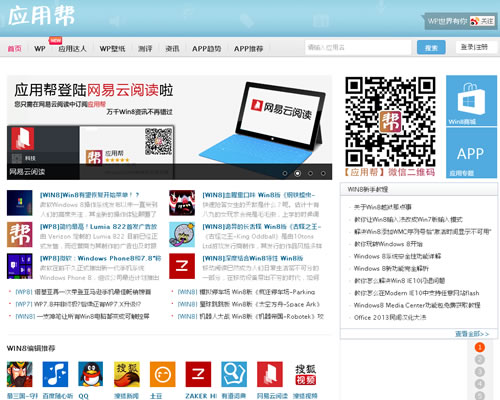Click the WIN8编辑推荐 section heading
The width and height of the screenshot is (500, 400).
click(31, 348)
